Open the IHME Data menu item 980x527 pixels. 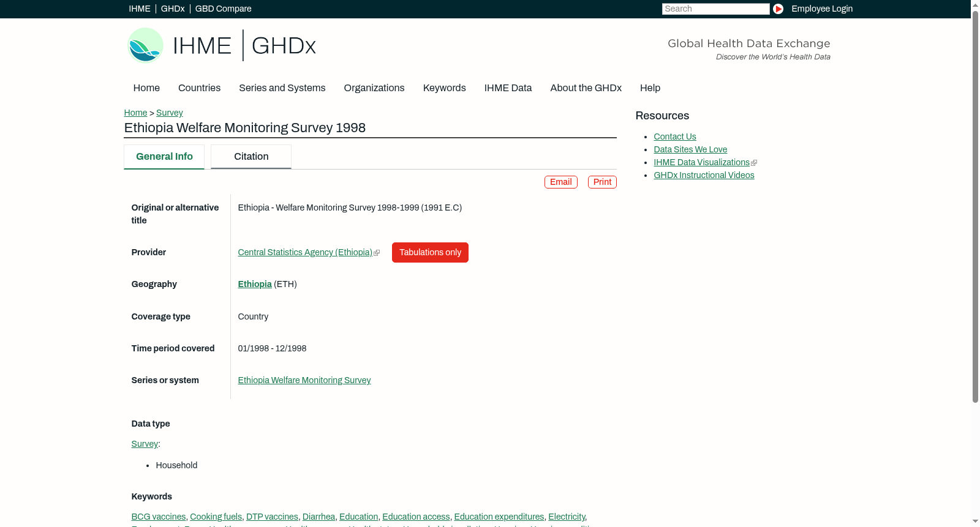[x=508, y=88]
